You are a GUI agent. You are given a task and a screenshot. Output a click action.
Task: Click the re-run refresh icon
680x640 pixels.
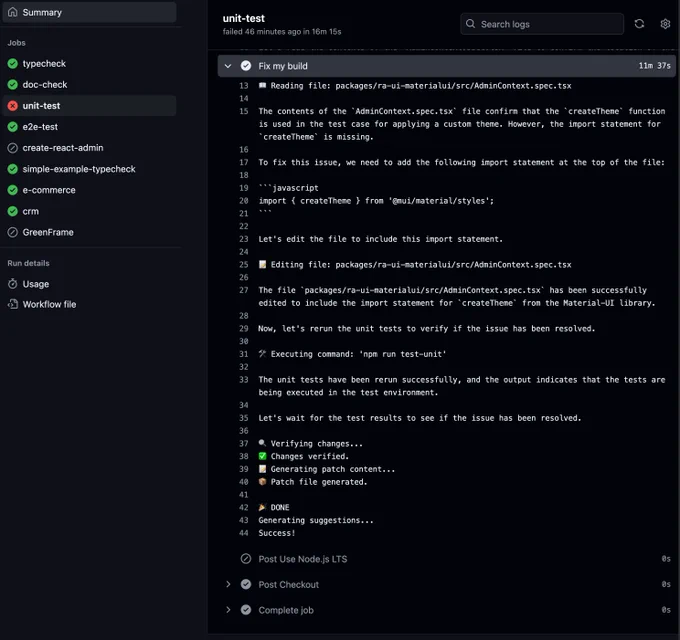click(x=639, y=24)
